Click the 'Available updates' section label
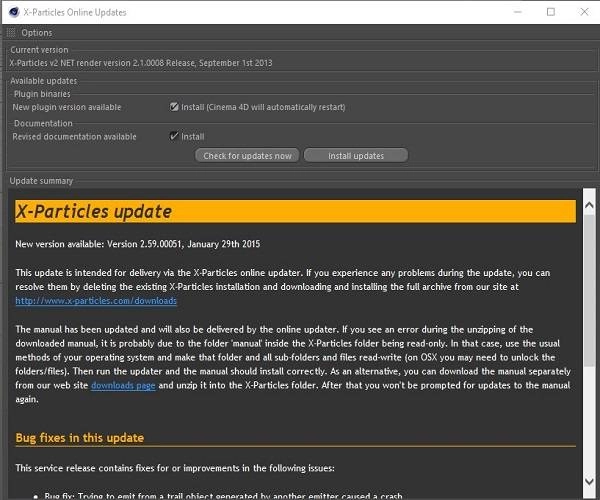 (x=44, y=81)
